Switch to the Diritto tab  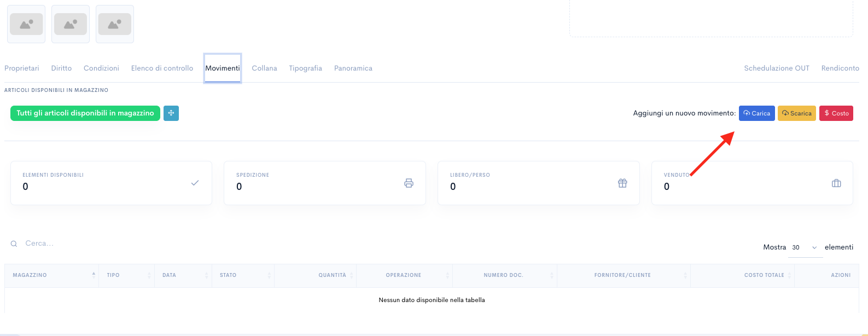61,68
